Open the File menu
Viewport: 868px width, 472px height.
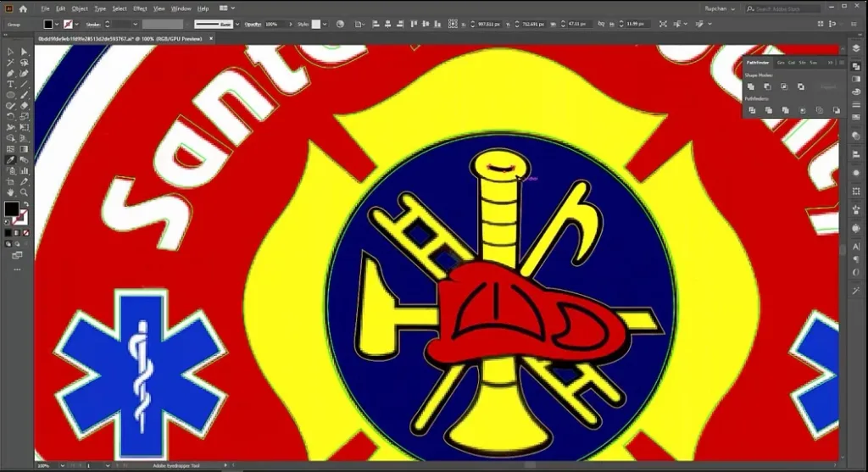[x=46, y=8]
